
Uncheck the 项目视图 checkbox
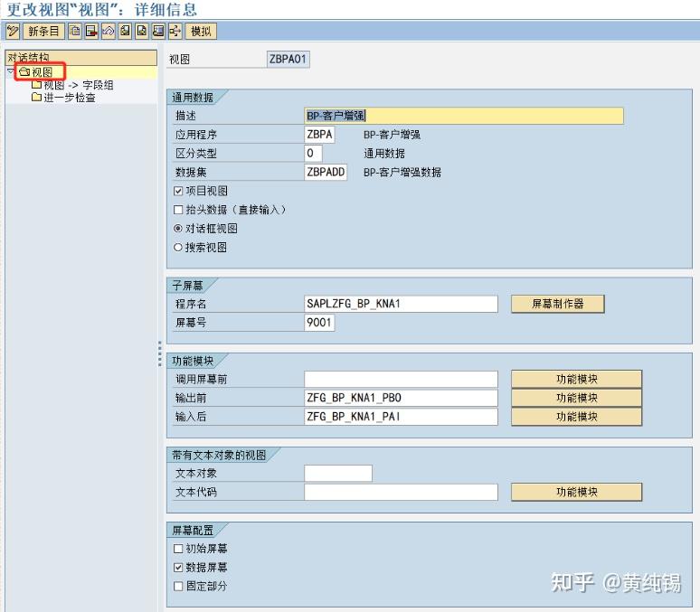pos(178,191)
